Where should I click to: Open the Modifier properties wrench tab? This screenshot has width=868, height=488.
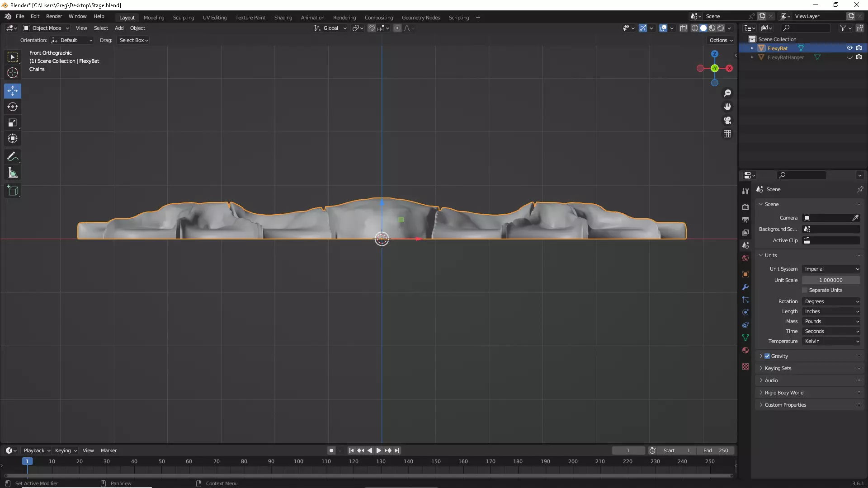click(x=745, y=287)
